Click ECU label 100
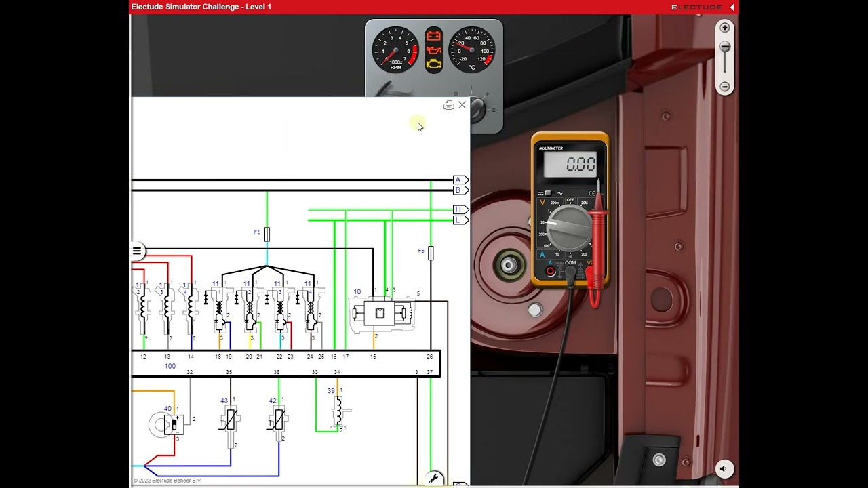 point(170,366)
